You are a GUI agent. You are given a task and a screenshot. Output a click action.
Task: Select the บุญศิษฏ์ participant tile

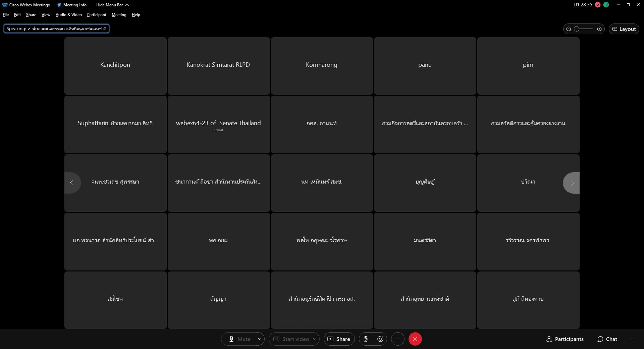point(425,183)
